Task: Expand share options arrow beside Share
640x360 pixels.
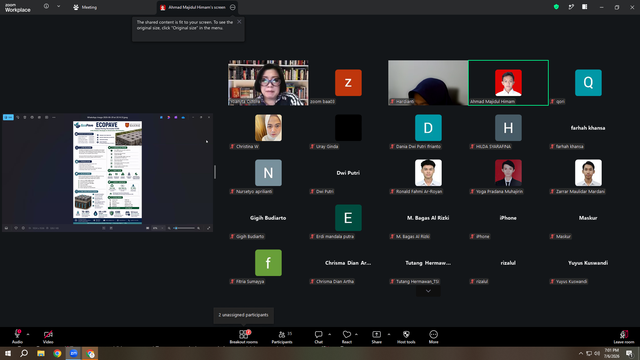Action: 389,334
